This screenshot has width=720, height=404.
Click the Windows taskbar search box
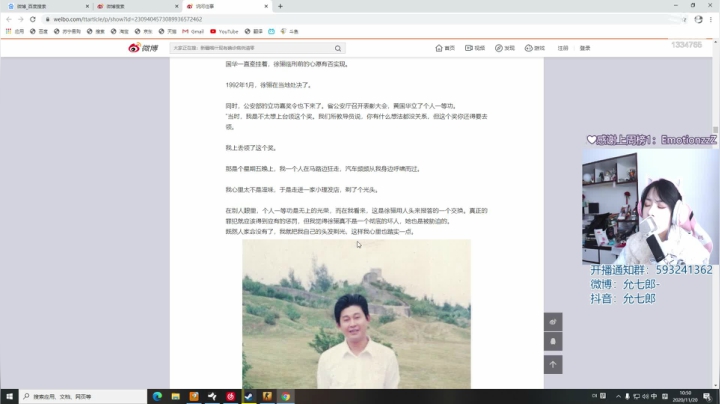[x=83, y=396]
